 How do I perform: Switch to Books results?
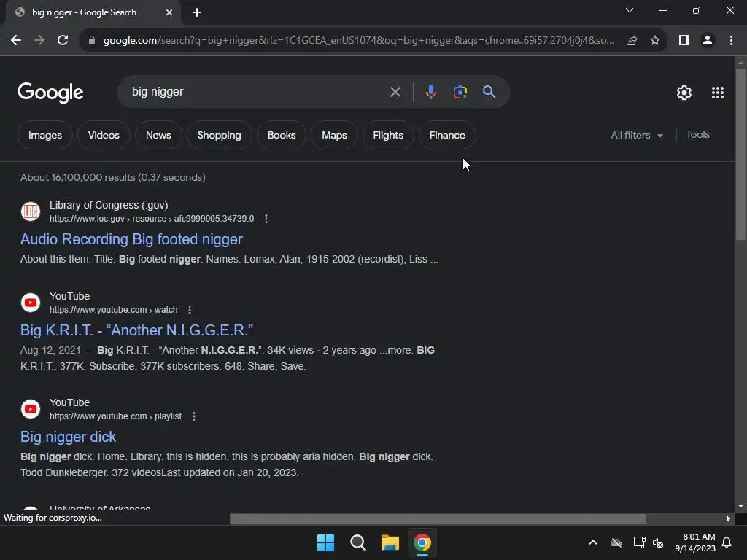(282, 135)
